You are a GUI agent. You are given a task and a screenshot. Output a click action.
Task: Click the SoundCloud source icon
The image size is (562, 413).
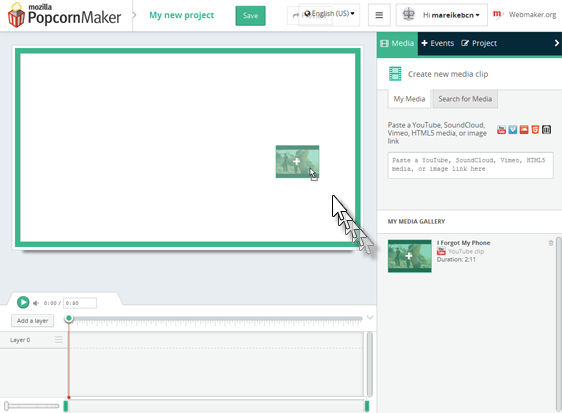524,129
